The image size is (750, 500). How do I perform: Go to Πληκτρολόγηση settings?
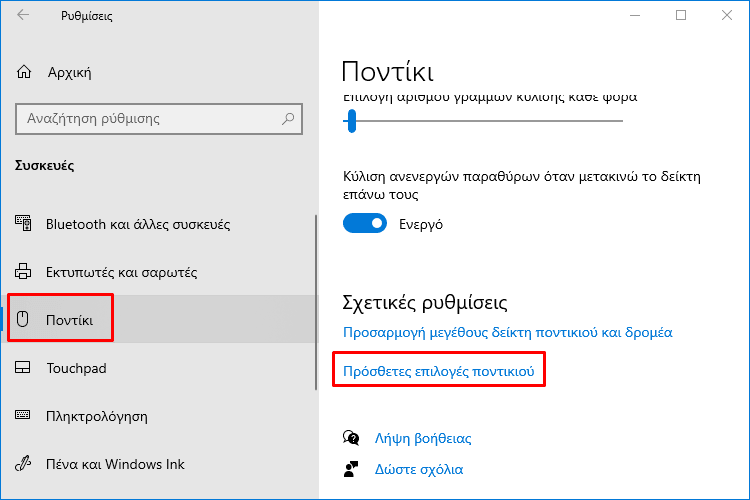click(x=97, y=416)
